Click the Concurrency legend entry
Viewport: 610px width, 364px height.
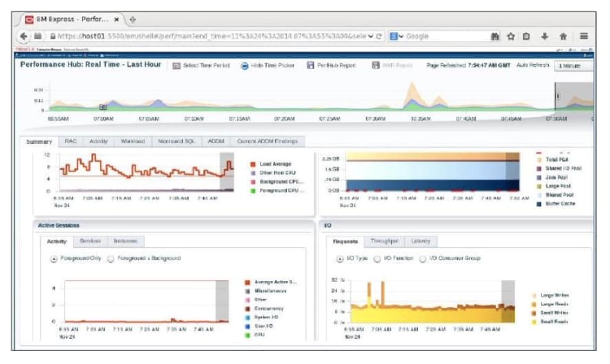coord(269,309)
